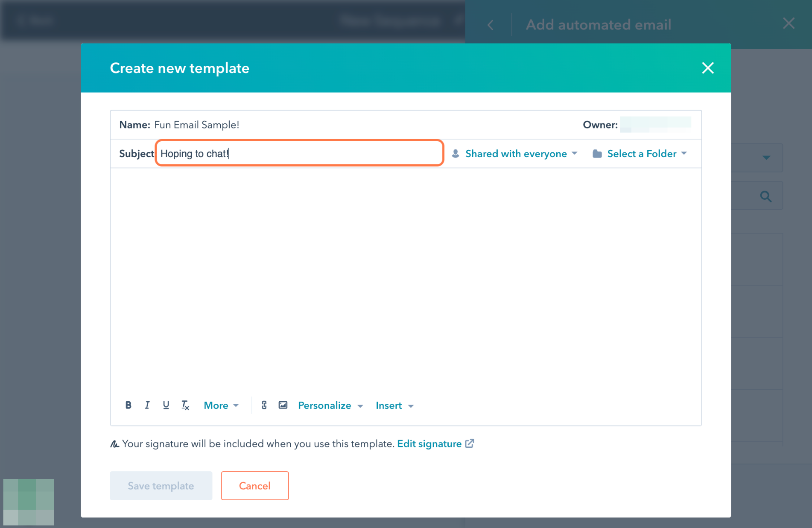Viewport: 812px width, 528px height.
Task: Cancel the new template
Action: pos(255,486)
